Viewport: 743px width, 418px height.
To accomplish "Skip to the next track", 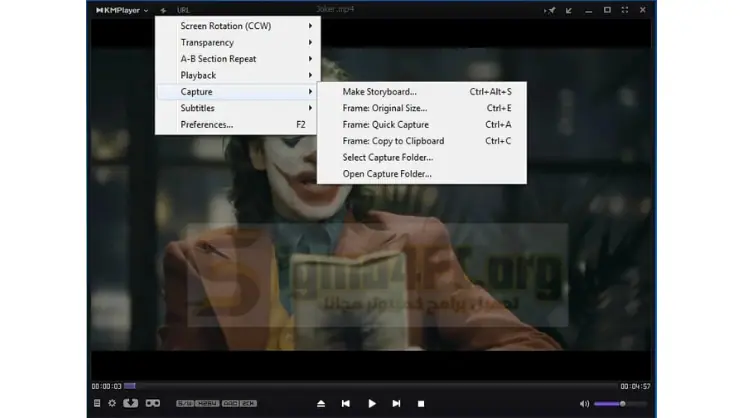I will point(396,403).
